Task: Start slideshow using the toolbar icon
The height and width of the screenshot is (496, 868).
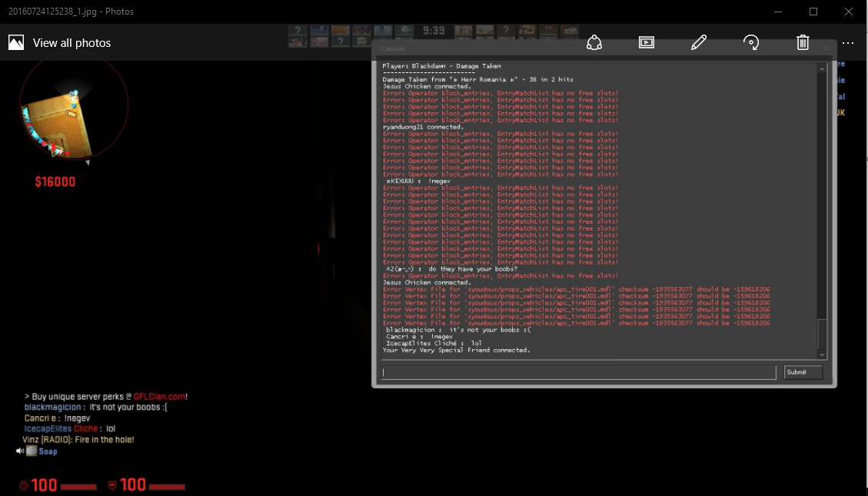Action: click(x=647, y=42)
